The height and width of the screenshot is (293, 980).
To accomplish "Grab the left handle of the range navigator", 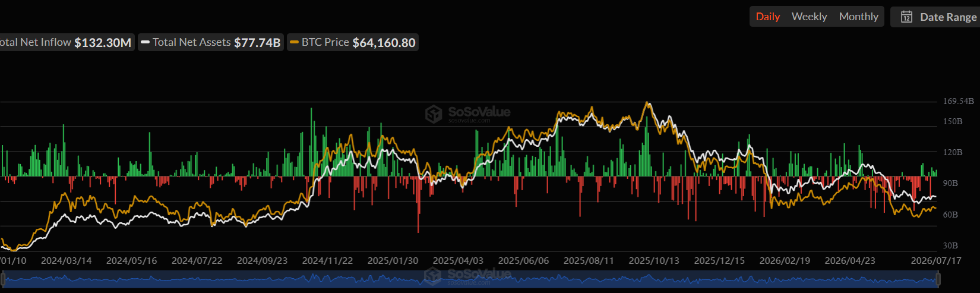I will (x=3, y=279).
